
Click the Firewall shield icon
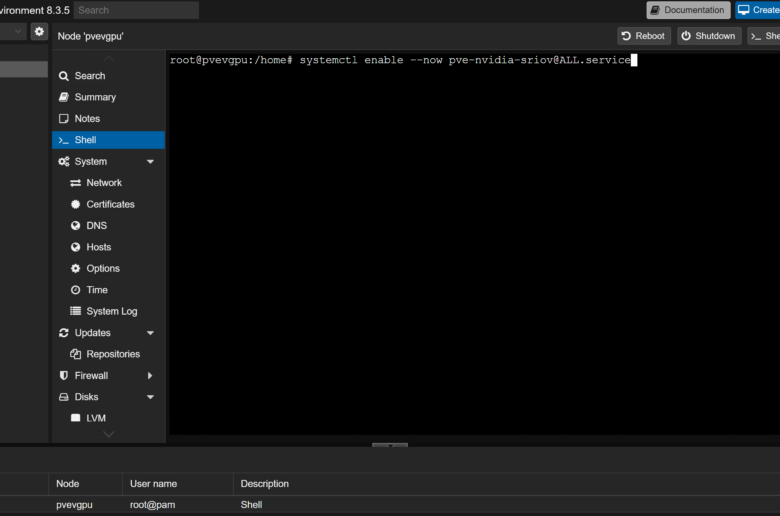pyautogui.click(x=63, y=375)
